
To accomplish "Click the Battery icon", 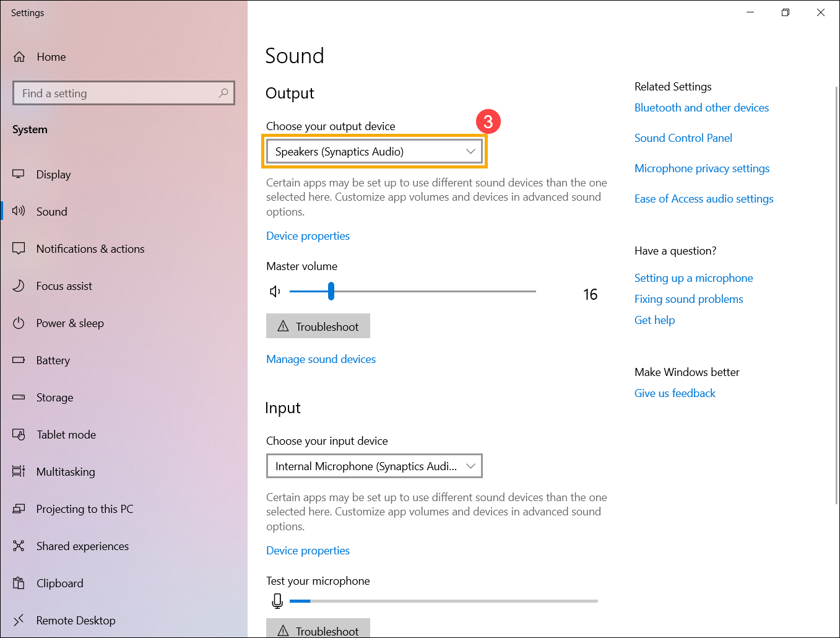I will tap(19, 360).
